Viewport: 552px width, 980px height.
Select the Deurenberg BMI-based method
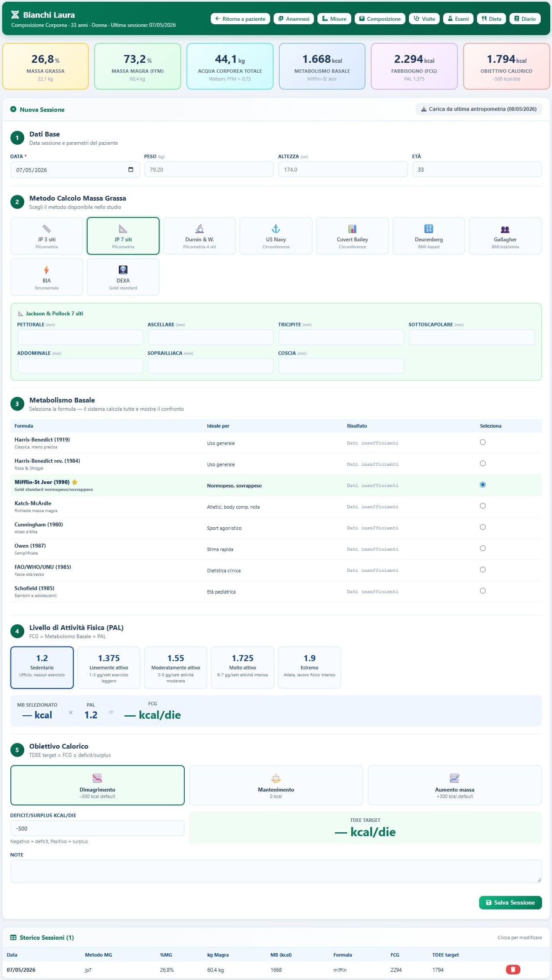[429, 236]
